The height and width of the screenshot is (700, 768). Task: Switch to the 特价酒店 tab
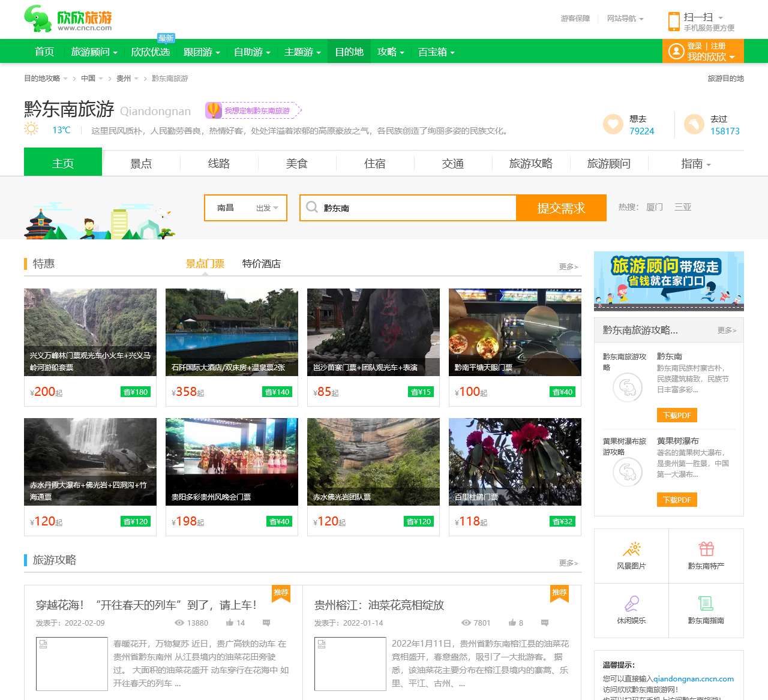pyautogui.click(x=262, y=263)
